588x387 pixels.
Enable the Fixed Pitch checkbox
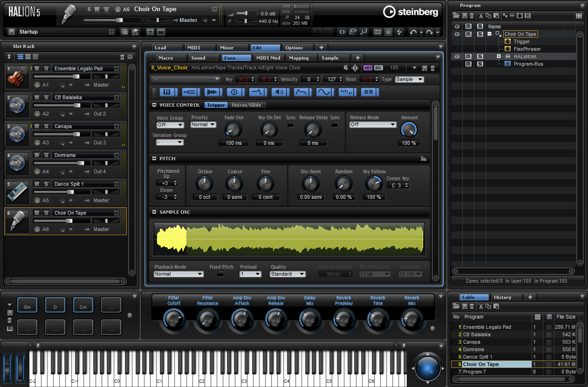(221, 274)
